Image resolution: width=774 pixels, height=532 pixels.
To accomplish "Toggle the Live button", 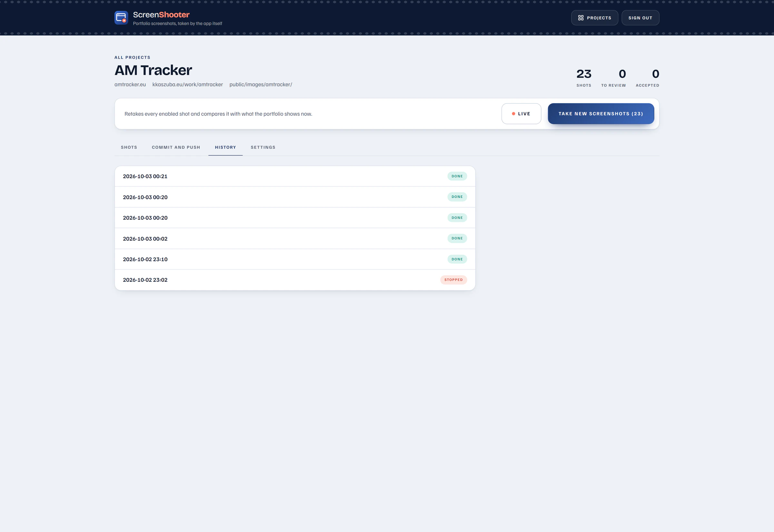I will [x=521, y=114].
